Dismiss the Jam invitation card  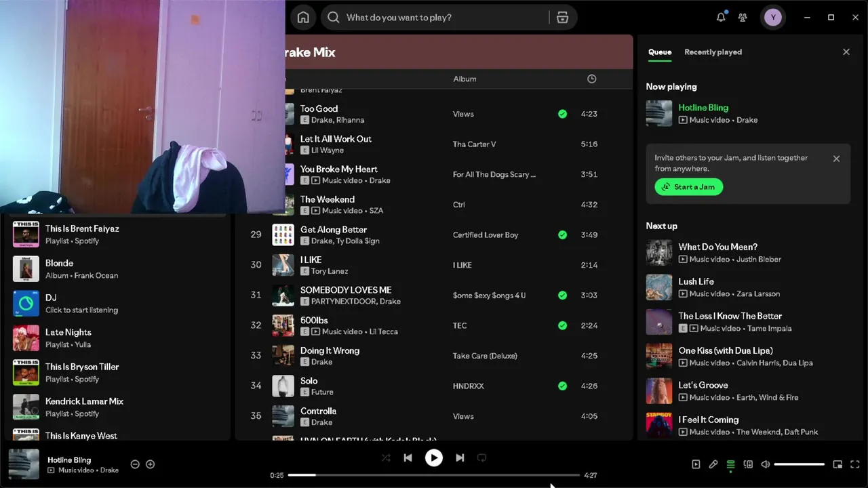(x=836, y=159)
